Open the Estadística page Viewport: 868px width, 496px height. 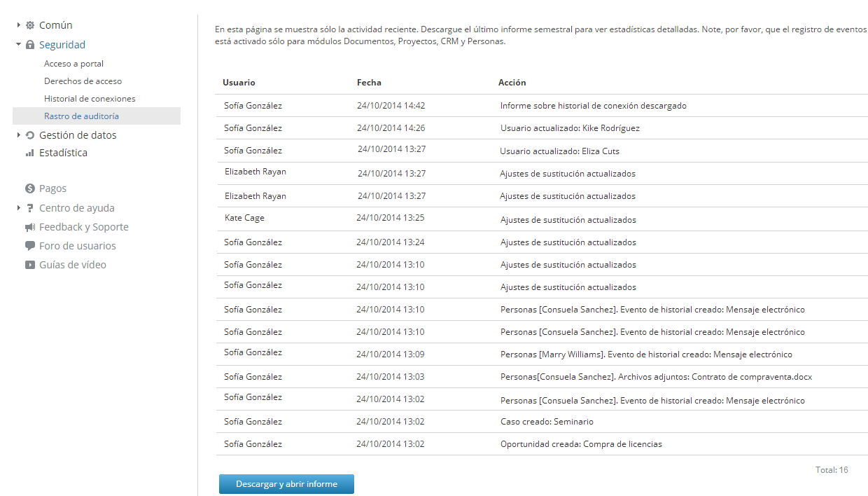(63, 153)
